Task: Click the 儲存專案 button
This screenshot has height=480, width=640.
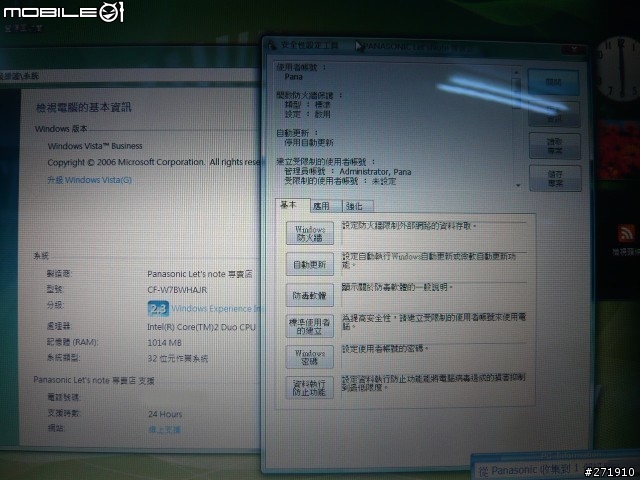Action: [x=555, y=178]
